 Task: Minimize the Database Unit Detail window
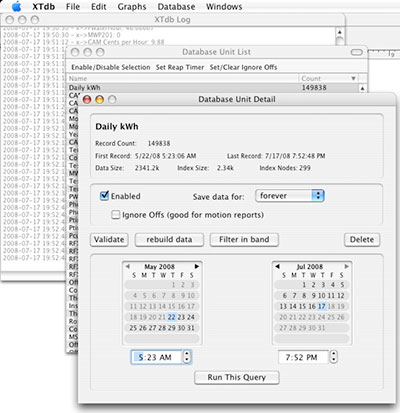[99, 99]
